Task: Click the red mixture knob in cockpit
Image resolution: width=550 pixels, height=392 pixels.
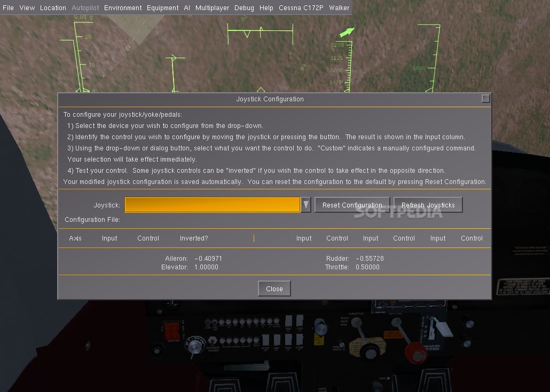Action: [x=417, y=353]
